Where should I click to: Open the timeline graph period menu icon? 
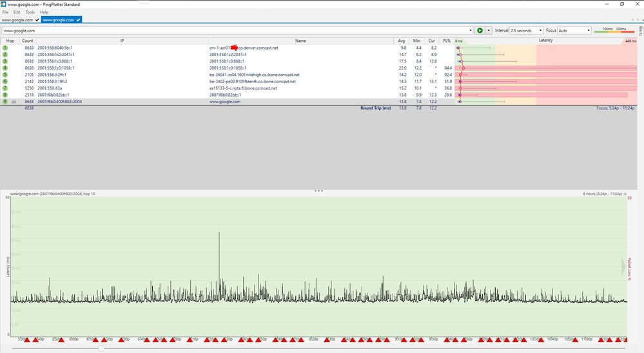[x=625, y=194]
